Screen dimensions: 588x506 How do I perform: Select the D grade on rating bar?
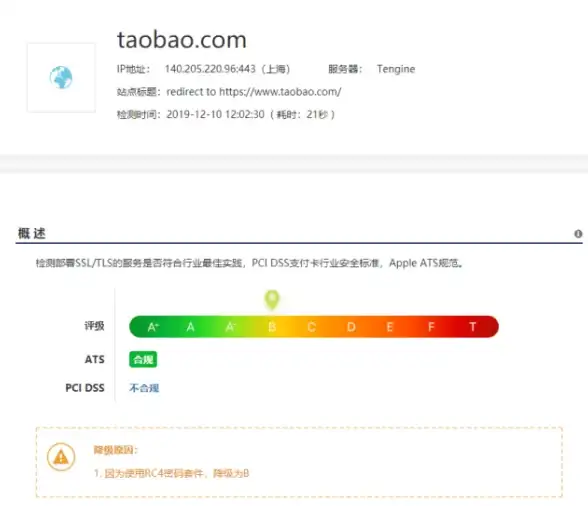pyautogui.click(x=351, y=327)
